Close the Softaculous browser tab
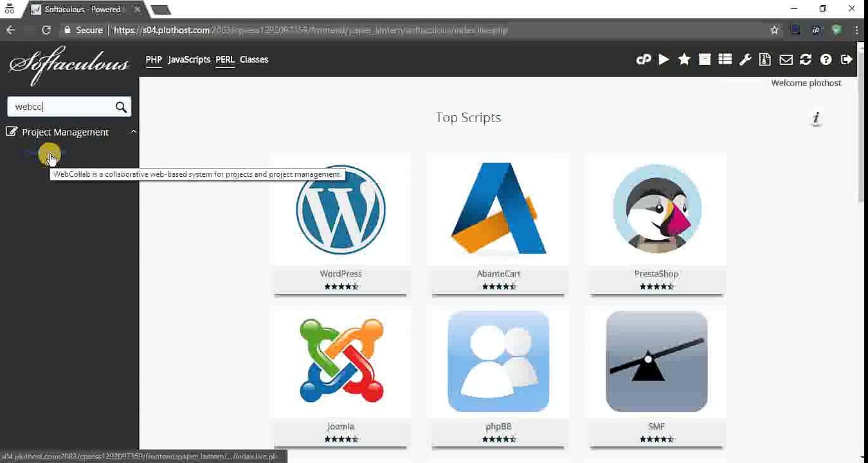This screenshot has width=868, height=463. (137, 9)
